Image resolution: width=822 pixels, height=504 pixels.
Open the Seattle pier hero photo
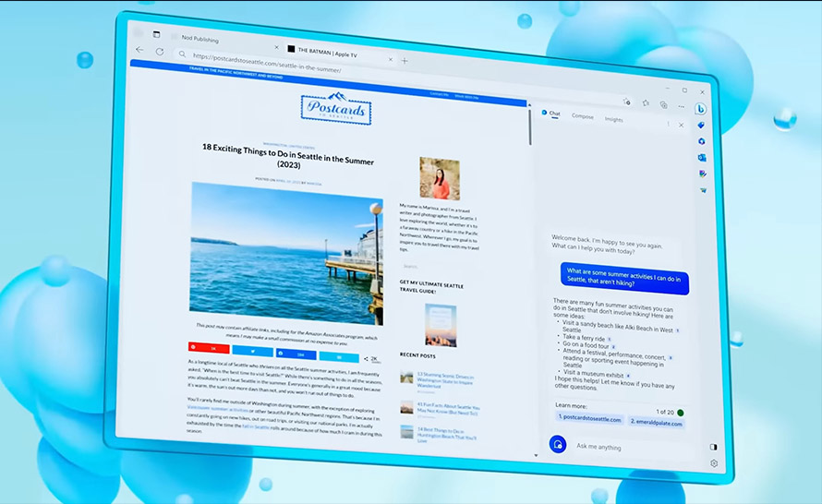pos(286,253)
